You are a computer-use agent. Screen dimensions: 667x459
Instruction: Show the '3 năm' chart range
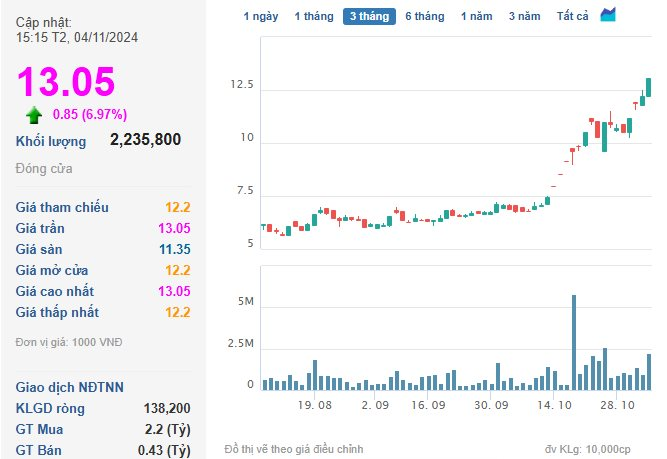coord(524,17)
